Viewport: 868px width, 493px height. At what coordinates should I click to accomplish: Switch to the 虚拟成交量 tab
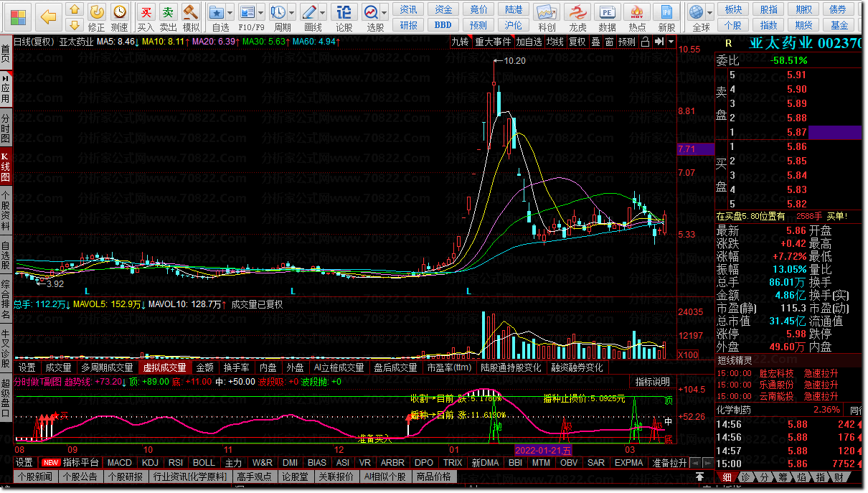click(x=164, y=367)
